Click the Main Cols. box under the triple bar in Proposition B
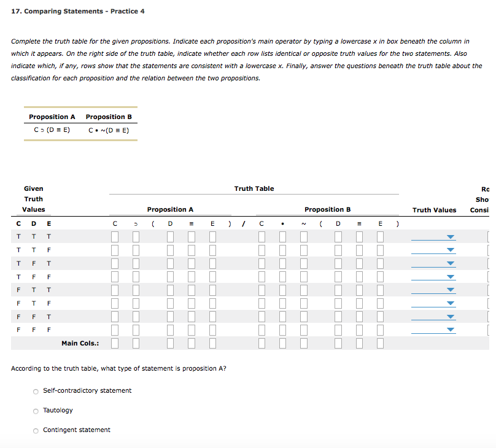Viewport: 496px width, 448px height. [x=359, y=343]
